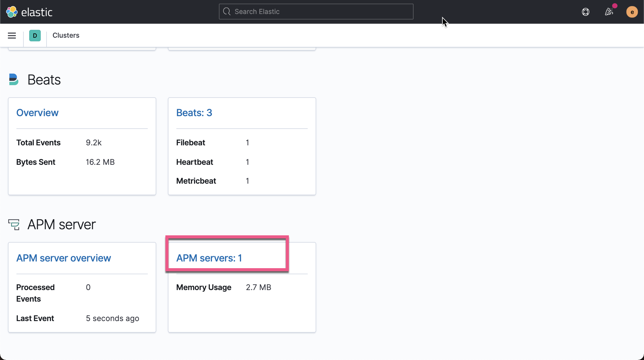Open the navigation hamburger menu
Image resolution: width=644 pixels, height=360 pixels.
click(x=12, y=35)
